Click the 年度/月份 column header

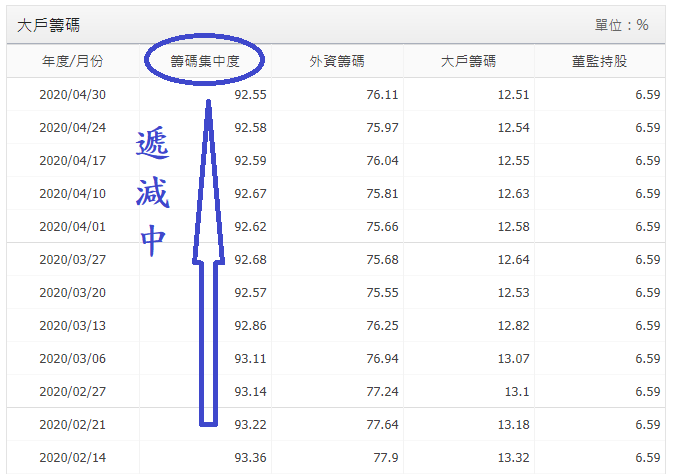[72, 61]
